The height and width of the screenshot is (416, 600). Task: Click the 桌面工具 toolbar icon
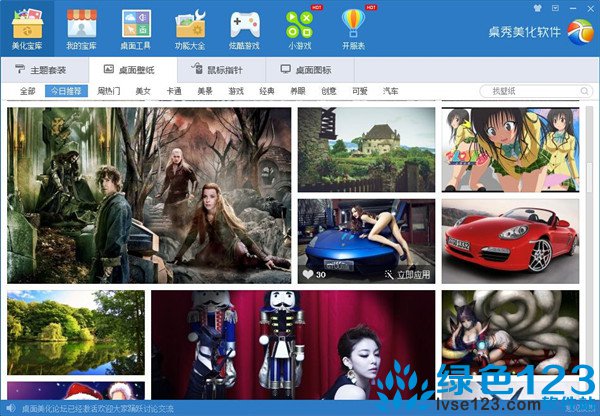(136, 28)
